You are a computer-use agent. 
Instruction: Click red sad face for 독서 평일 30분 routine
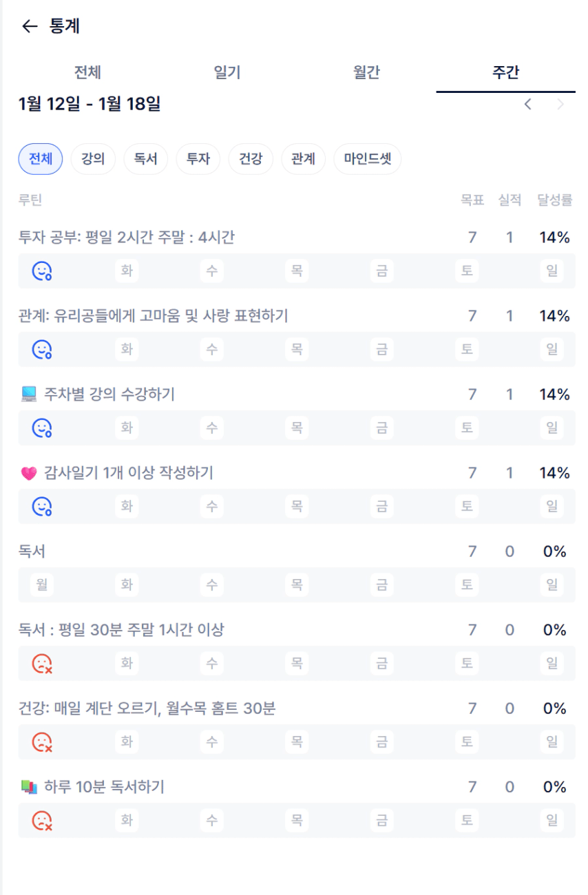point(42,664)
